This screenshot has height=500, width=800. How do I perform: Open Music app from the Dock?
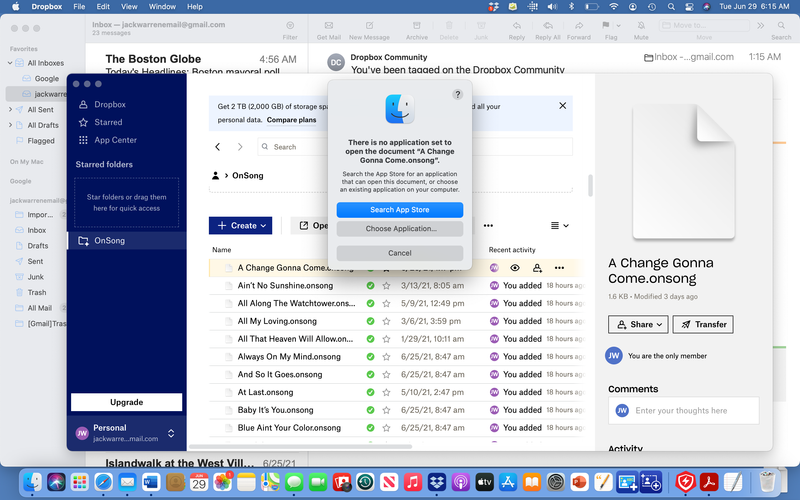pyautogui.click(x=411, y=482)
